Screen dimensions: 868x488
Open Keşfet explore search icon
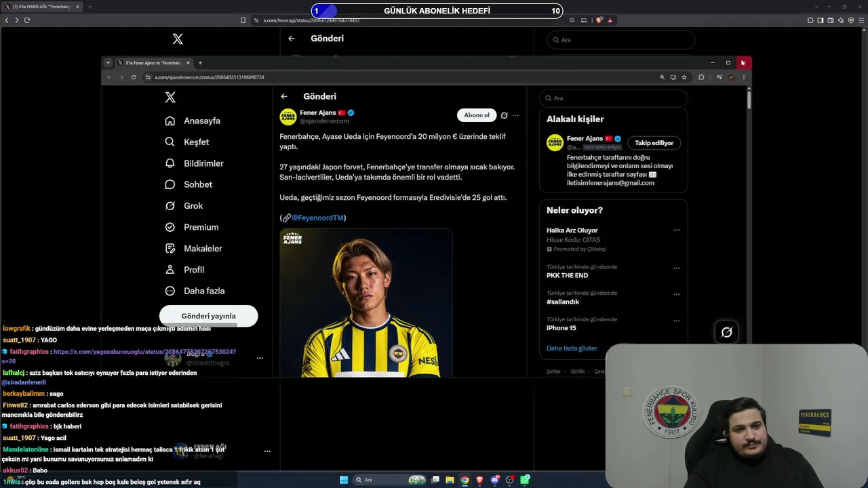(x=170, y=142)
